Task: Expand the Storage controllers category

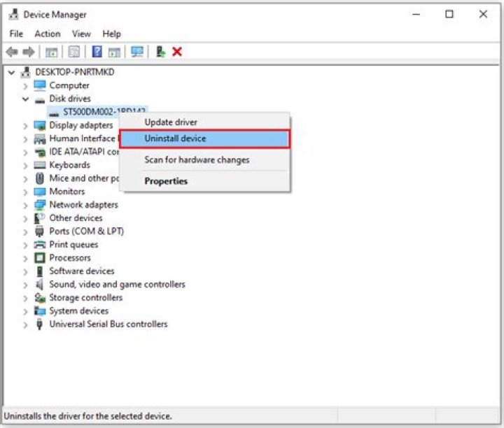Action: coord(25,299)
